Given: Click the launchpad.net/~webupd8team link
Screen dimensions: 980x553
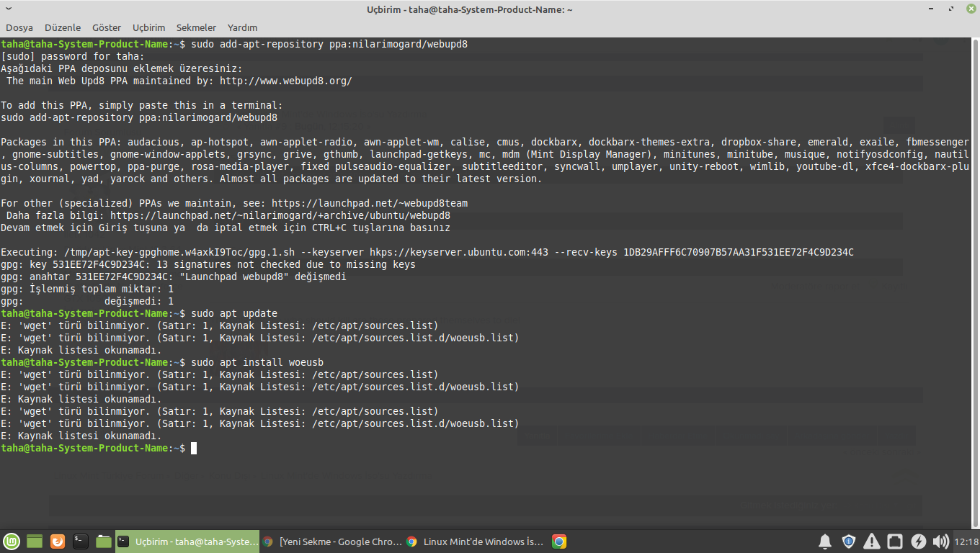Looking at the screenshot, I should [370, 203].
